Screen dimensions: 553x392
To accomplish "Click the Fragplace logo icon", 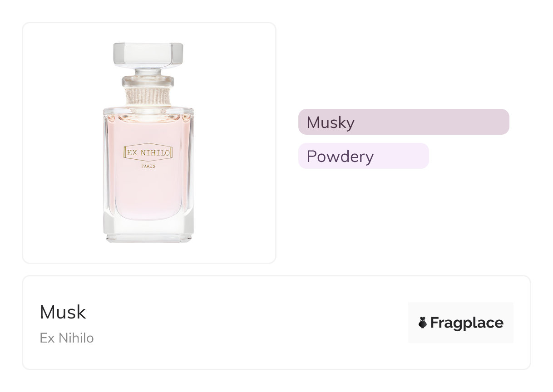I will (x=422, y=323).
